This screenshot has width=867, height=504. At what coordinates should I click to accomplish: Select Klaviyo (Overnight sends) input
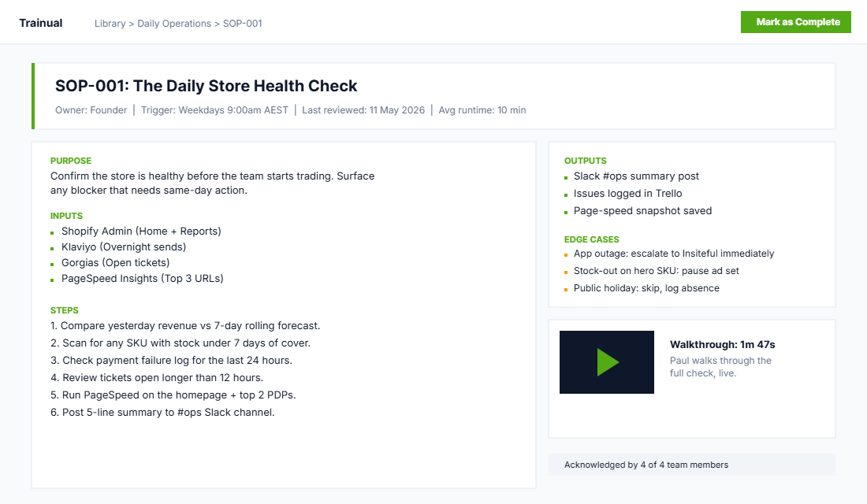click(124, 247)
